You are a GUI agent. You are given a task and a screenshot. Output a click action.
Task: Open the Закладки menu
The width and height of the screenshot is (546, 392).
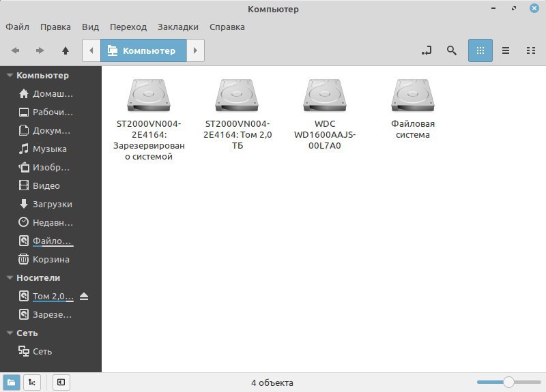pos(178,27)
